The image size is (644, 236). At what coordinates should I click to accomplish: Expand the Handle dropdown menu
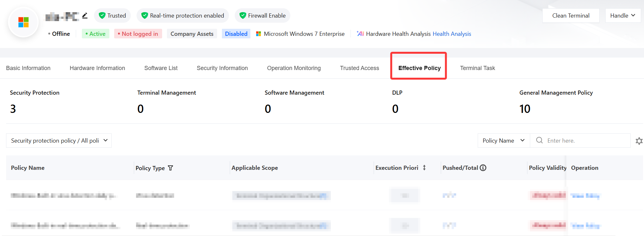[623, 16]
